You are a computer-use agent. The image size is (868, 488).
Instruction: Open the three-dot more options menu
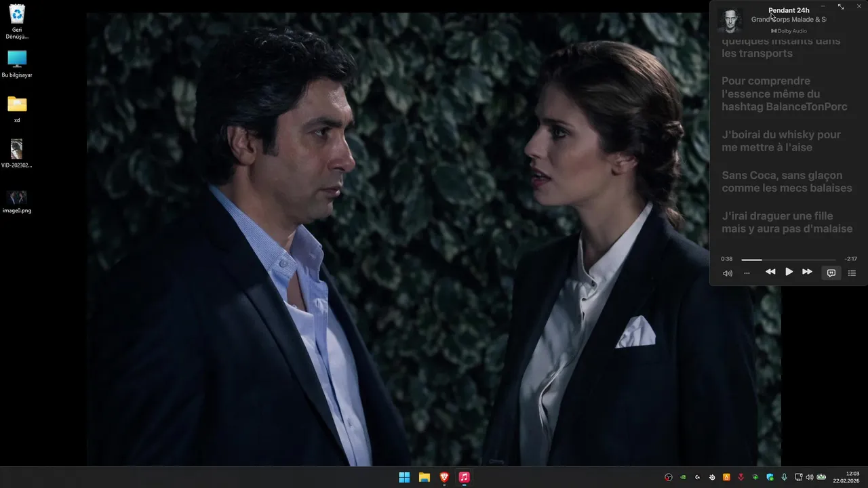pyautogui.click(x=747, y=273)
